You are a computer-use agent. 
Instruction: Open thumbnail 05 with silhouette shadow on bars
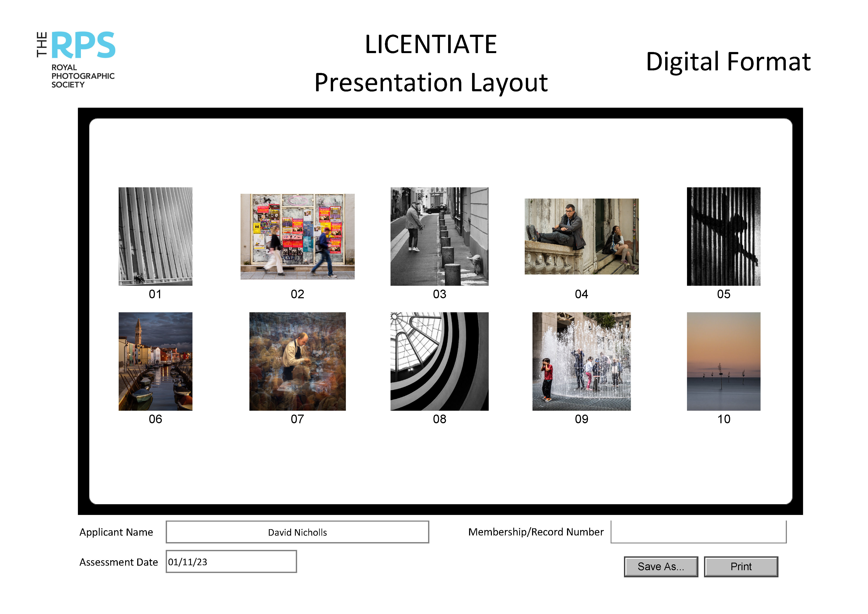723,236
